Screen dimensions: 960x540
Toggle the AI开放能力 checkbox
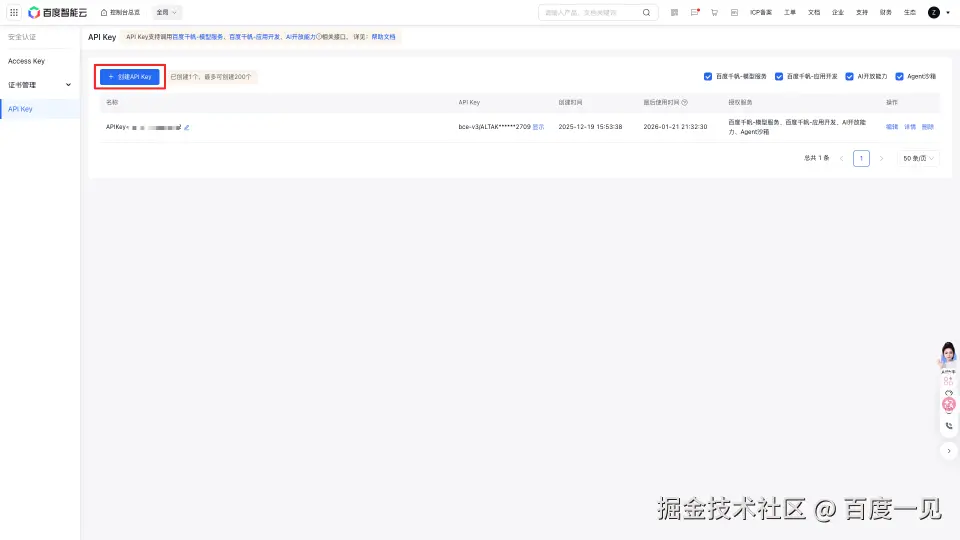(849, 77)
